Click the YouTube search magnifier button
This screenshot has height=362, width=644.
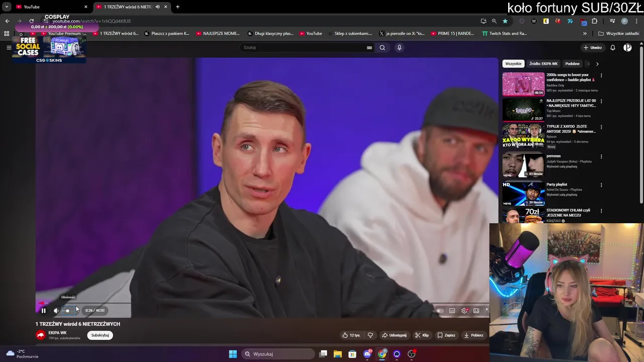[382, 47]
